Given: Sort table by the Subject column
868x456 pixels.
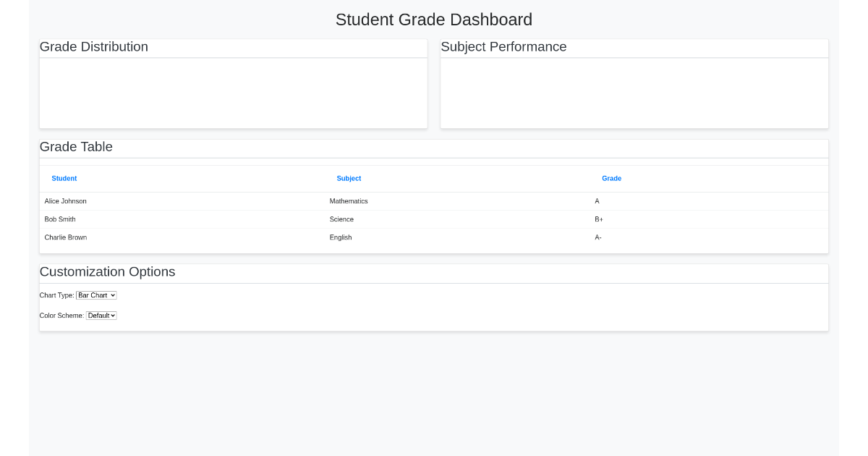Looking at the screenshot, I should (x=349, y=178).
